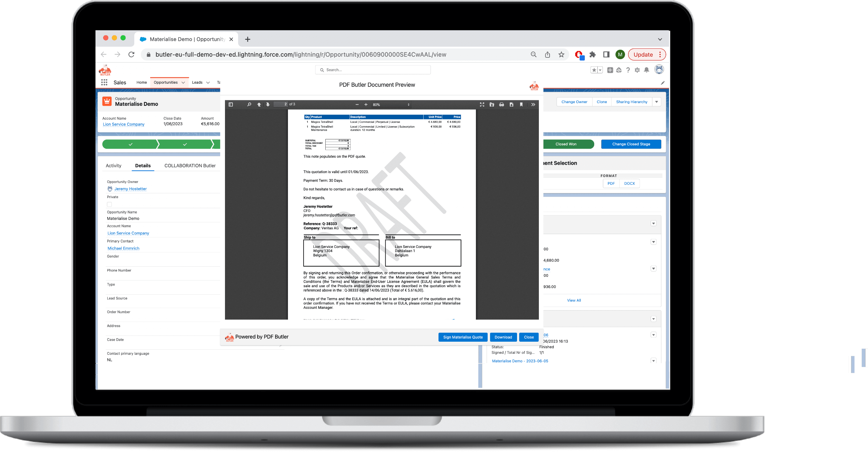Open Salesforce global actions plus icon
The width and height of the screenshot is (868, 452).
[610, 70]
